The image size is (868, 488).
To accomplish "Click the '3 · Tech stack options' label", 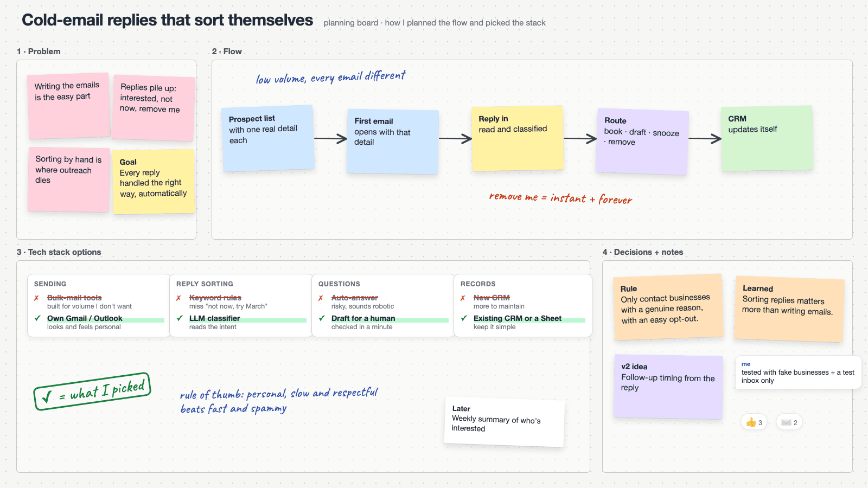I will coord(59,252).
